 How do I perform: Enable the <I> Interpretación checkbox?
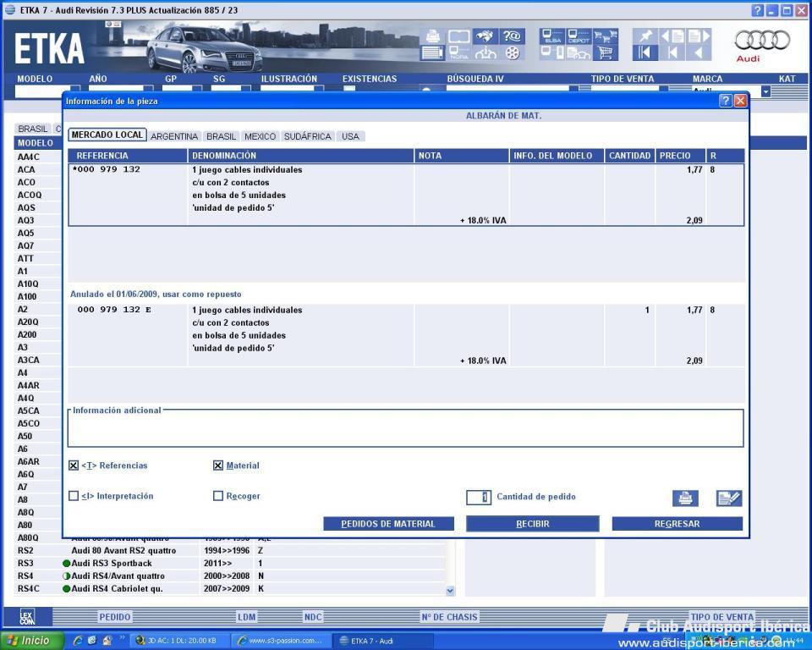(x=74, y=496)
